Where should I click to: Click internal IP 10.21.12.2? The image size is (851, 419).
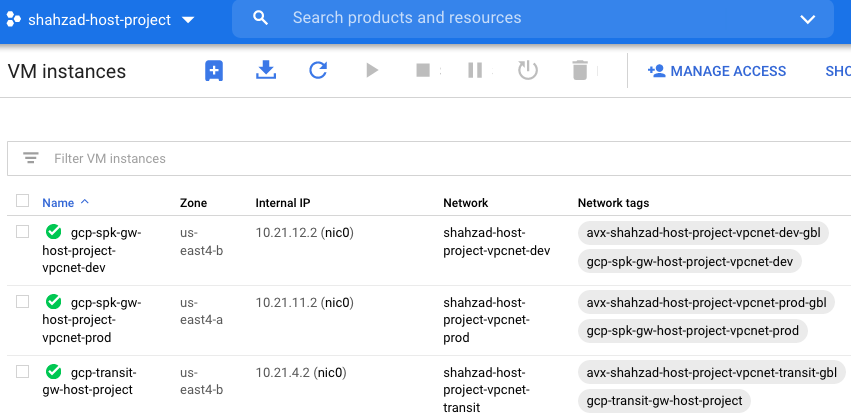click(x=286, y=233)
